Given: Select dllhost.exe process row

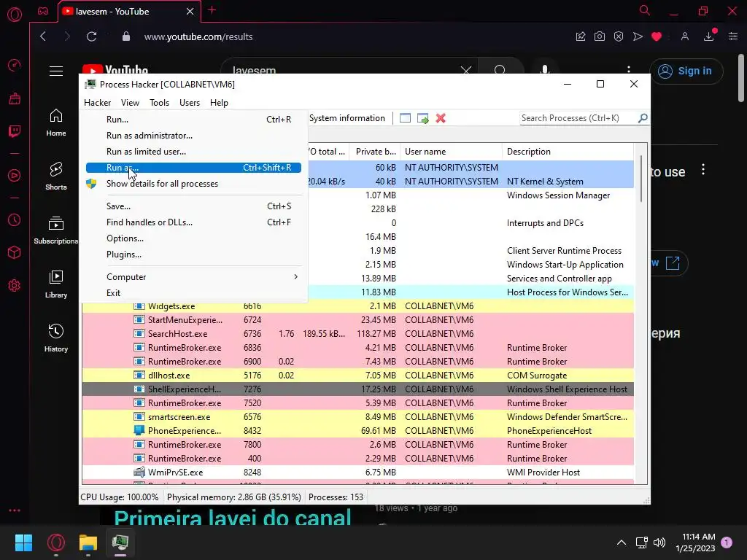Looking at the screenshot, I should click(x=357, y=376).
